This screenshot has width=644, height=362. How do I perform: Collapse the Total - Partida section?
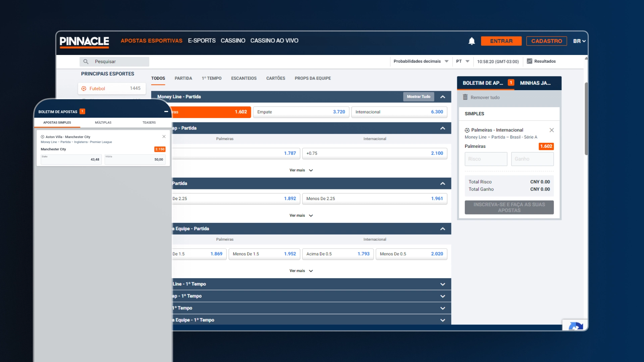443,184
